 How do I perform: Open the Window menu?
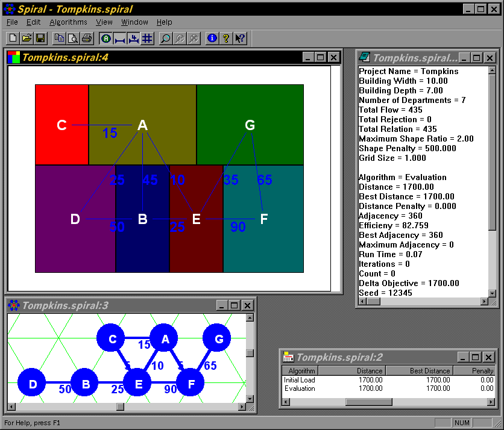pyautogui.click(x=134, y=22)
